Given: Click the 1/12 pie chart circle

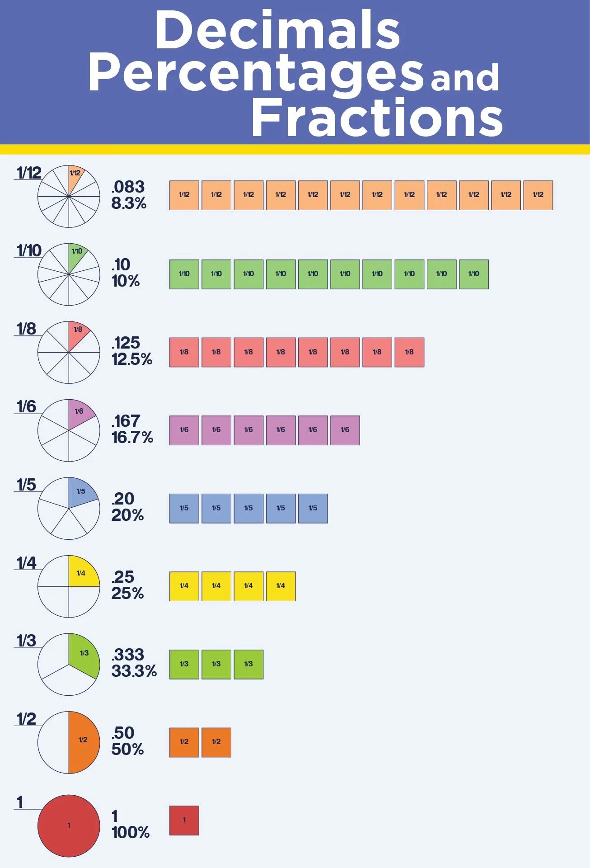Looking at the screenshot, I should point(69,196).
